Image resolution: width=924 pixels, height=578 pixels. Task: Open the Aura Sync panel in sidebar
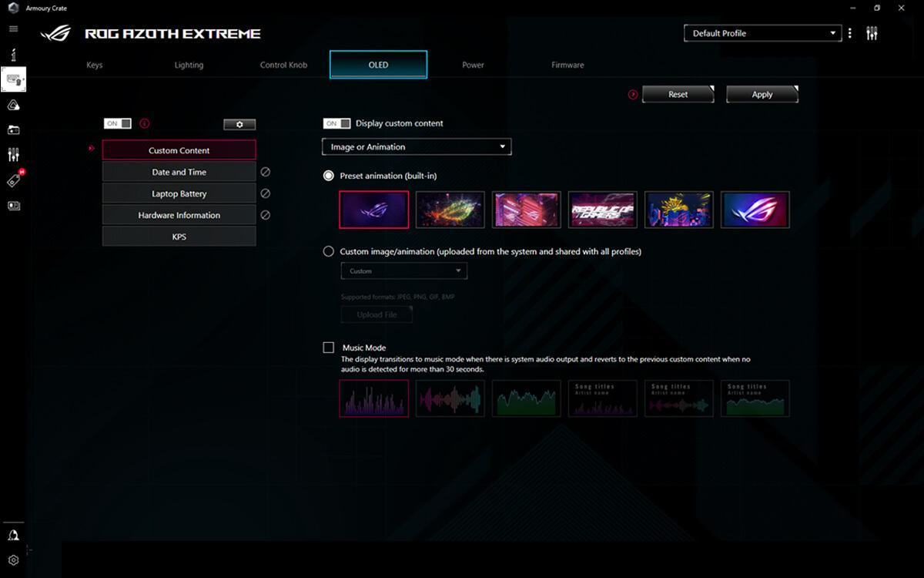pos(13,105)
